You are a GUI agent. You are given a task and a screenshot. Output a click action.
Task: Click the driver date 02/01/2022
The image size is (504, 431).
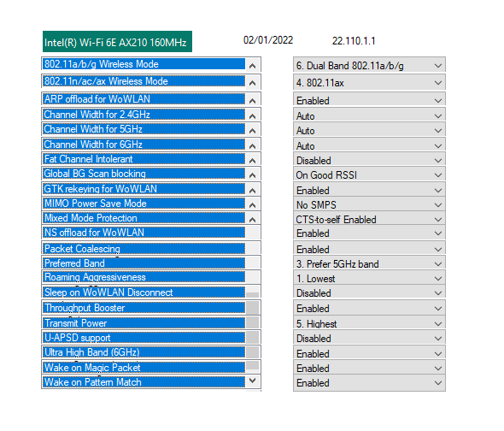tap(268, 40)
